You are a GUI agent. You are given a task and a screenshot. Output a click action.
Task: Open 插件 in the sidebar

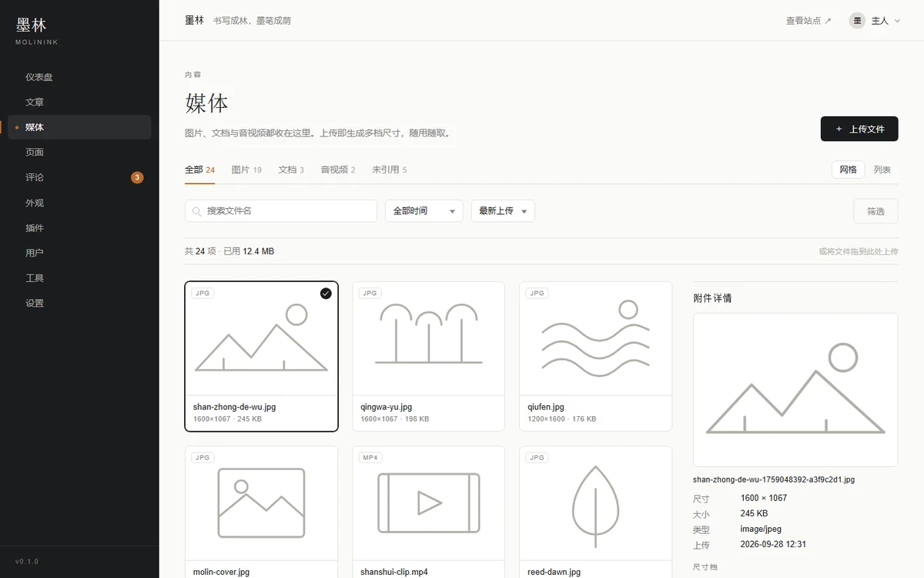[79, 227]
